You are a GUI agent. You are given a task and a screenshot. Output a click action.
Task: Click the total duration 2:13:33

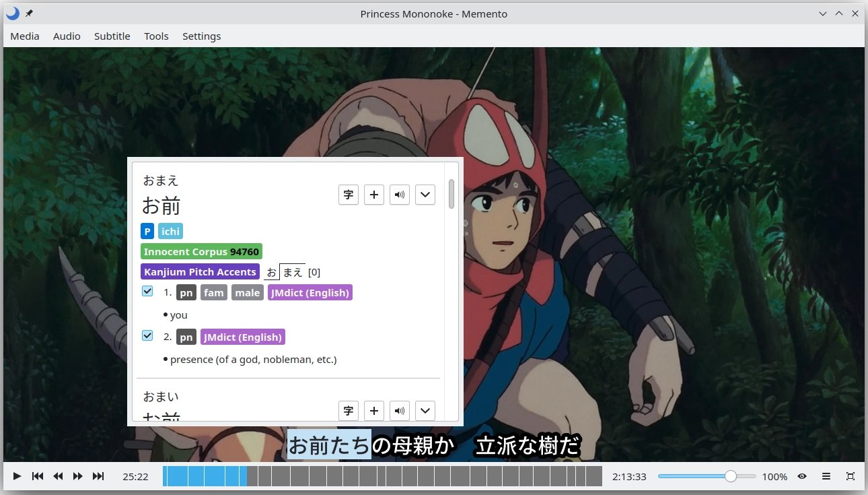pyautogui.click(x=629, y=477)
